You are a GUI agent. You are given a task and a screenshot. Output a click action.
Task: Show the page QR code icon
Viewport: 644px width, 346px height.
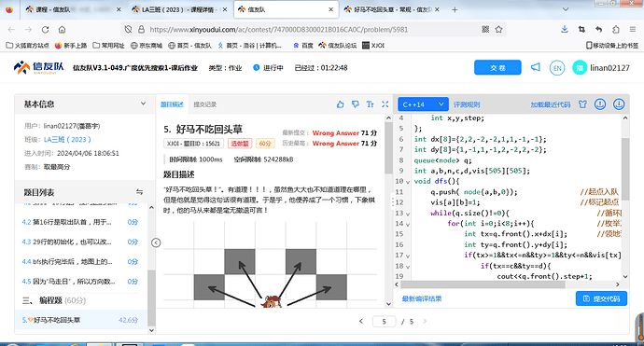pyautogui.click(x=485, y=30)
